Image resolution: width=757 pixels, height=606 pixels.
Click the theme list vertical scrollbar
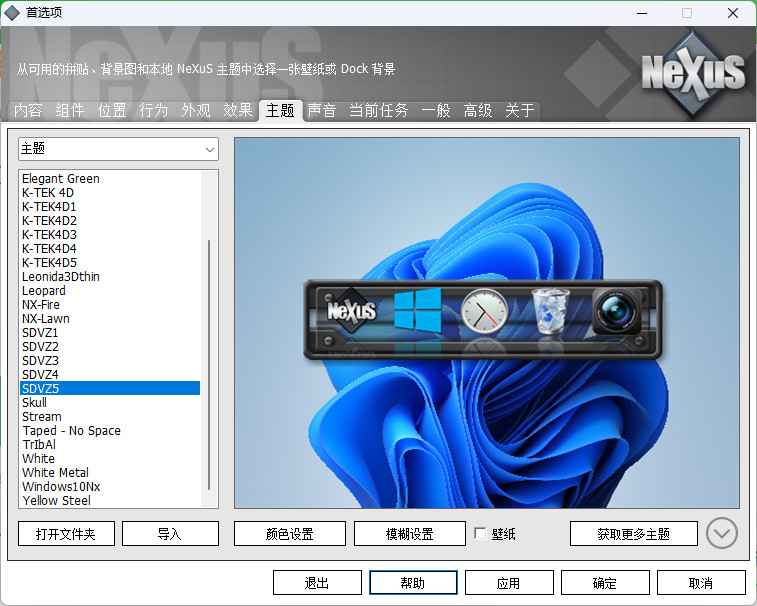pos(209,365)
